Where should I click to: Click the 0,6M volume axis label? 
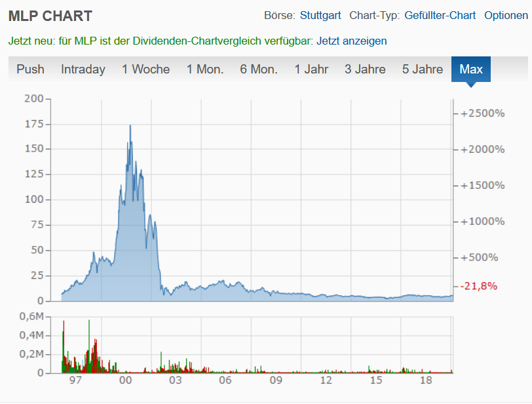pyautogui.click(x=31, y=317)
